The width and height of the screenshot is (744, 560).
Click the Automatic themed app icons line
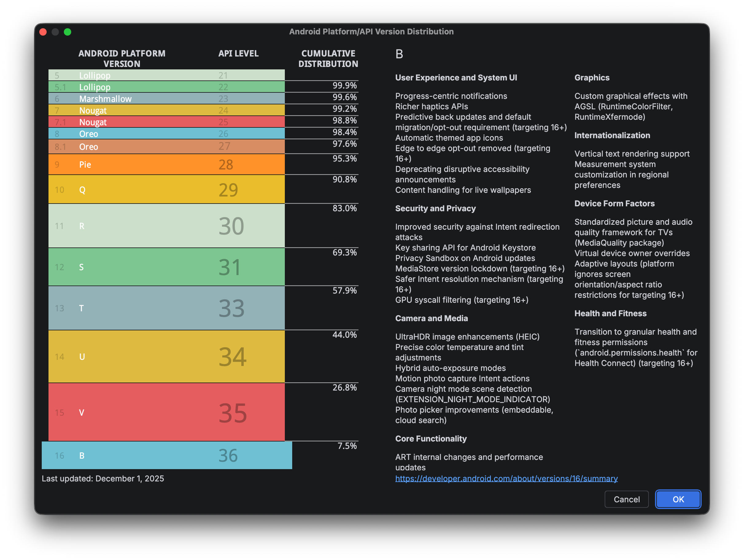(449, 138)
